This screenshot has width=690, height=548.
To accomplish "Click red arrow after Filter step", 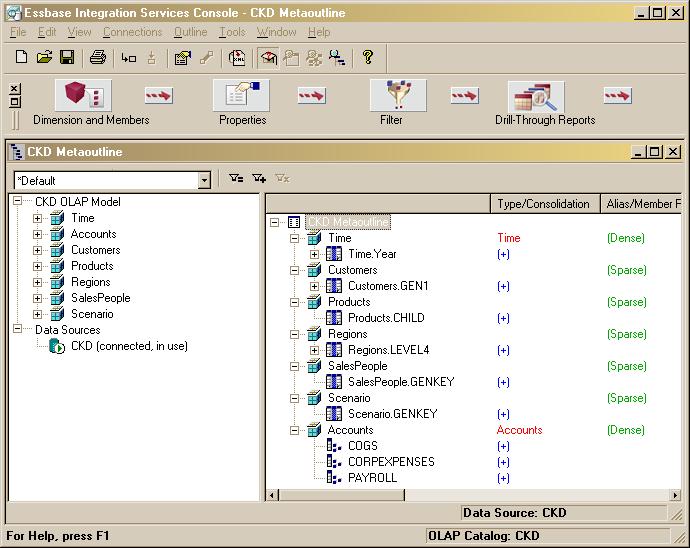I will click(465, 96).
